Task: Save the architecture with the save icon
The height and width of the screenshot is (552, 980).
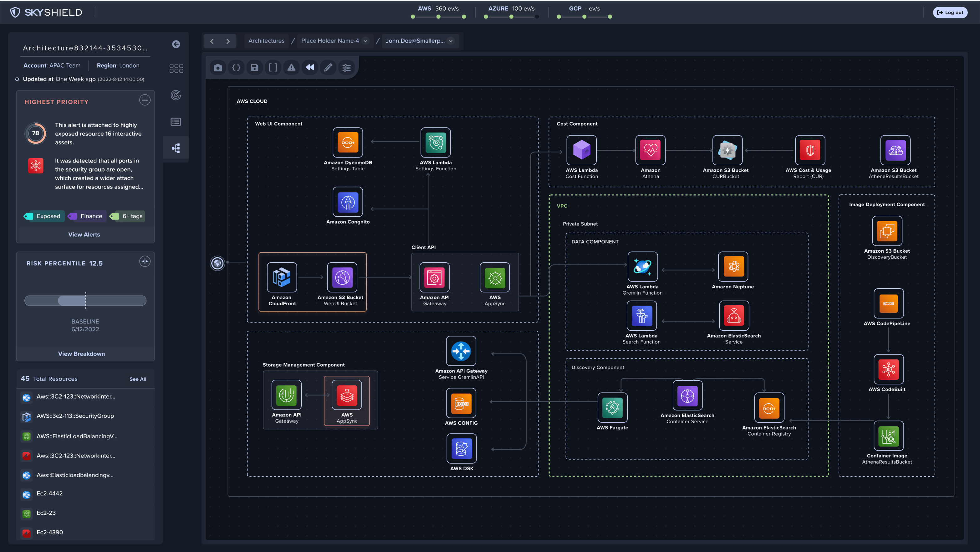Action: tap(254, 67)
